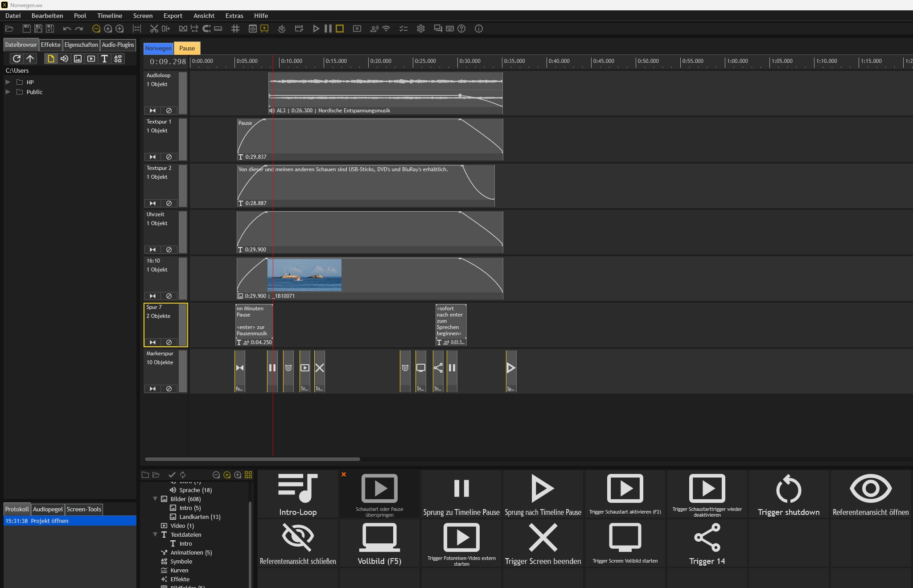This screenshot has width=913, height=588.
Task: Click the Trigger shutdown button
Action: coord(789,494)
